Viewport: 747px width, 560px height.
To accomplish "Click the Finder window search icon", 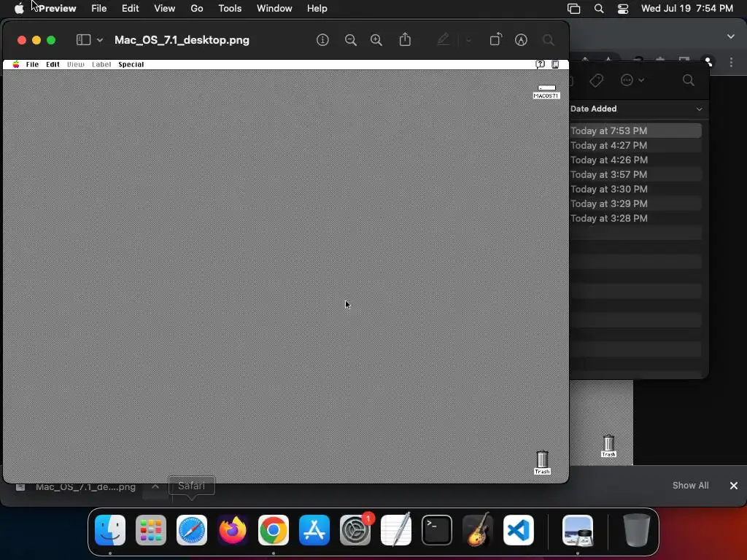I will tap(689, 80).
